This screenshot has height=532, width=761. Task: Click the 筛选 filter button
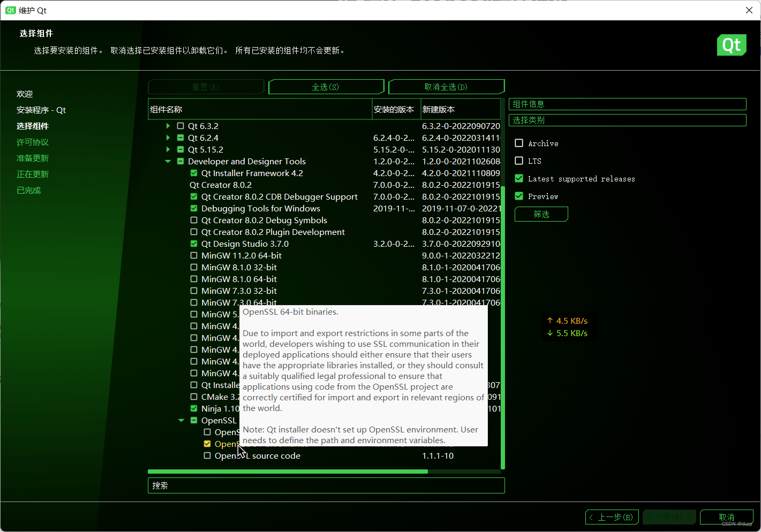pos(541,214)
